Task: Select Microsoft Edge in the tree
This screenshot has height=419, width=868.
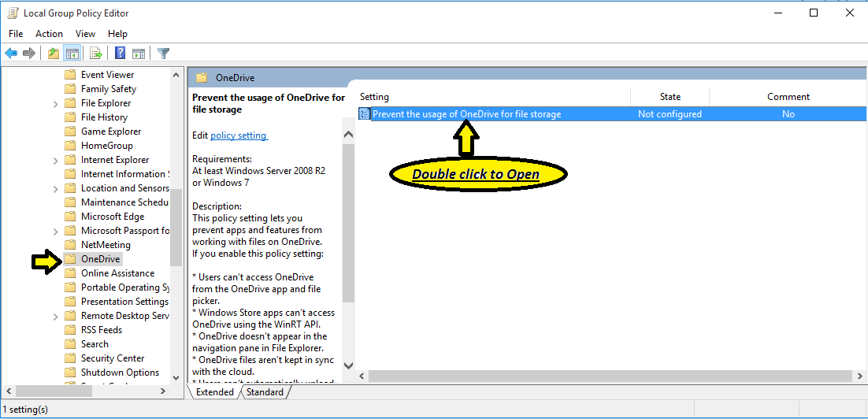Action: (x=113, y=217)
